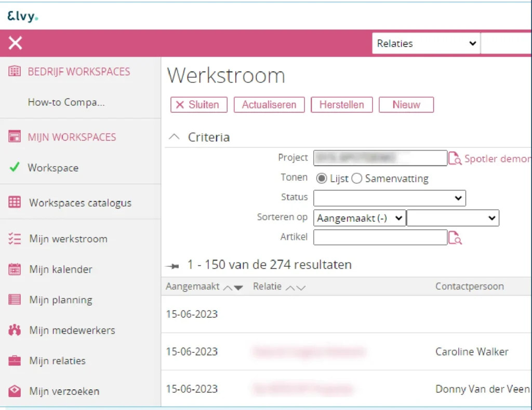The width and height of the screenshot is (532, 410).
Task: Click the Mijn planning icon
Action: [x=15, y=300]
